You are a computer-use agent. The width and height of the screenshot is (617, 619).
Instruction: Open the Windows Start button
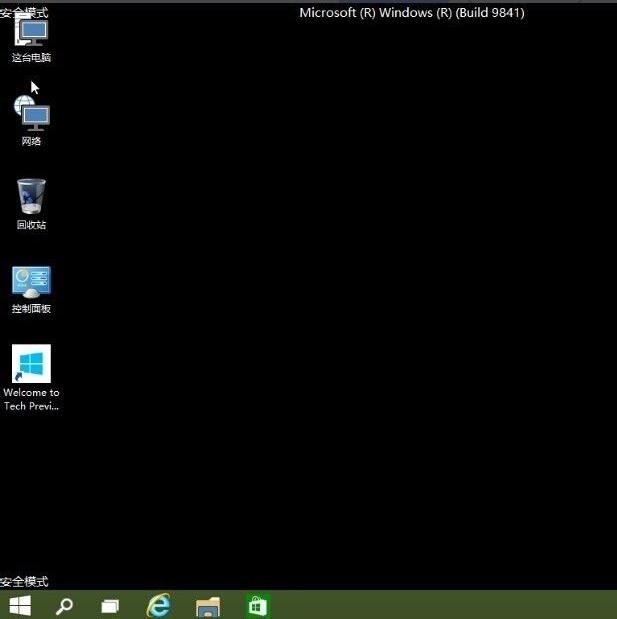click(x=20, y=606)
